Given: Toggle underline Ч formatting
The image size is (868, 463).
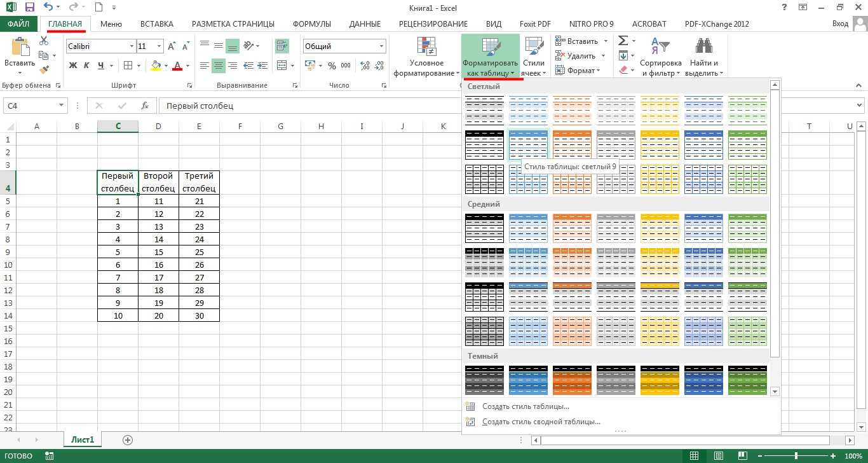Looking at the screenshot, I should point(102,65).
